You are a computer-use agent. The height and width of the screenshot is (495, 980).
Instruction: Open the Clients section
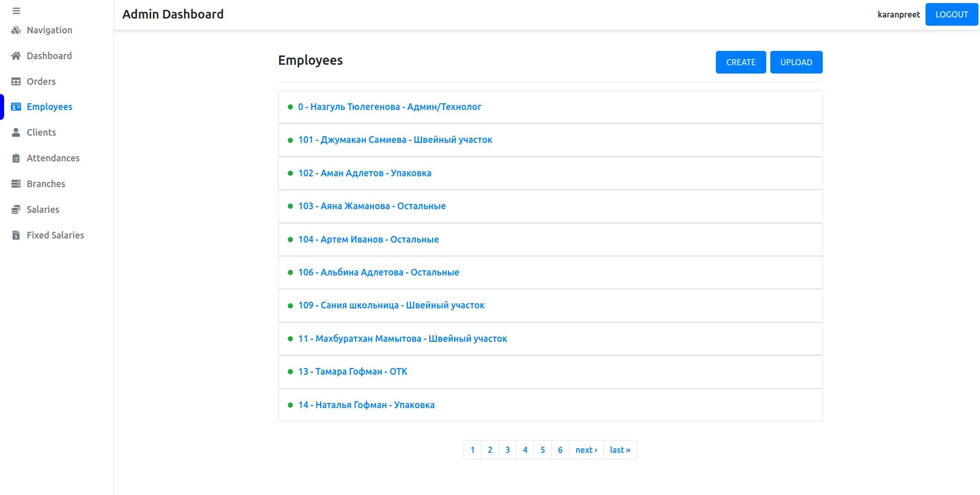(x=41, y=133)
